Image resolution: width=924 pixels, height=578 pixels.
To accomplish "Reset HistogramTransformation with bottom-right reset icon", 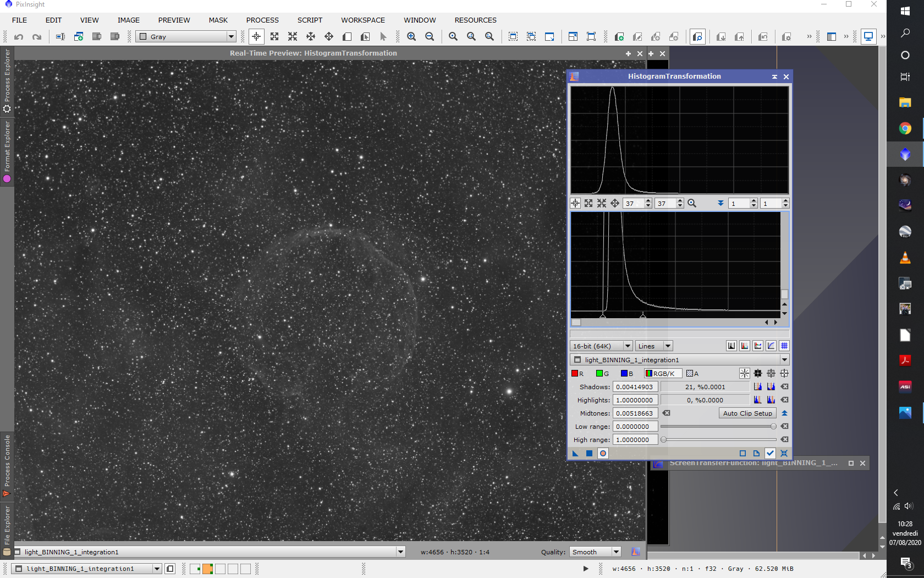I will [784, 454].
